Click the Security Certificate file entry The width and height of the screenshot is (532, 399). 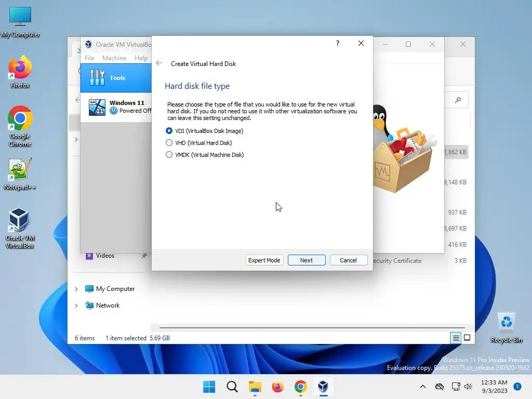(397, 261)
